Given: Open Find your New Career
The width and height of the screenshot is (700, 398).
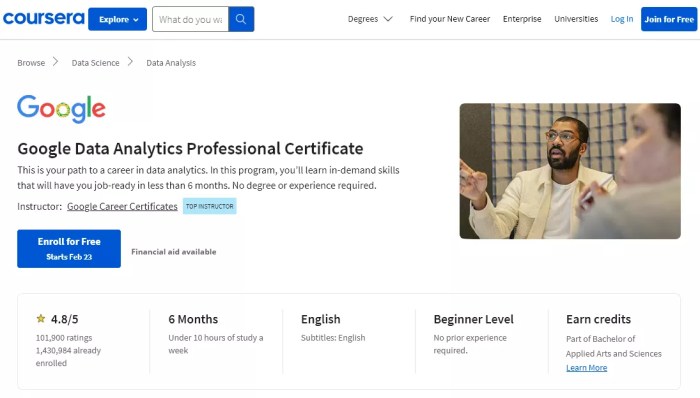Looking at the screenshot, I should tap(450, 19).
